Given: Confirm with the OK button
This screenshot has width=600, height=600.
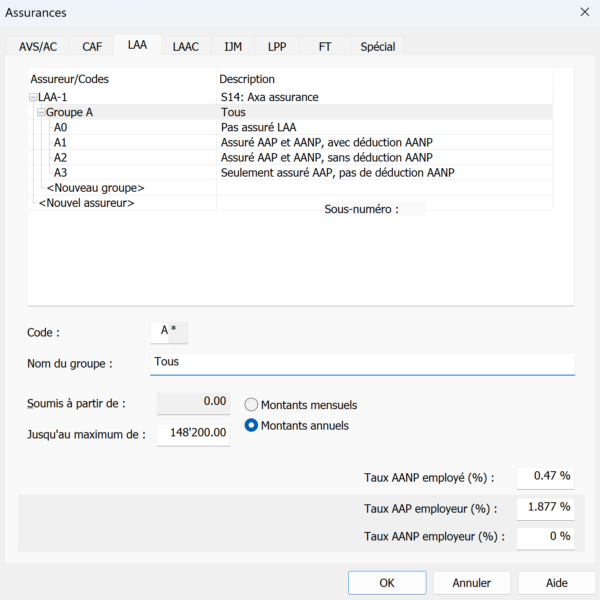Looking at the screenshot, I should pyautogui.click(x=387, y=583).
